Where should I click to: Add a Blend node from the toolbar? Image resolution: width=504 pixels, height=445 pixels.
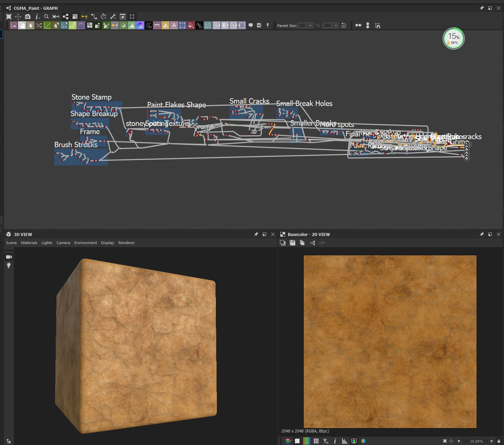pyautogui.click(x=22, y=25)
